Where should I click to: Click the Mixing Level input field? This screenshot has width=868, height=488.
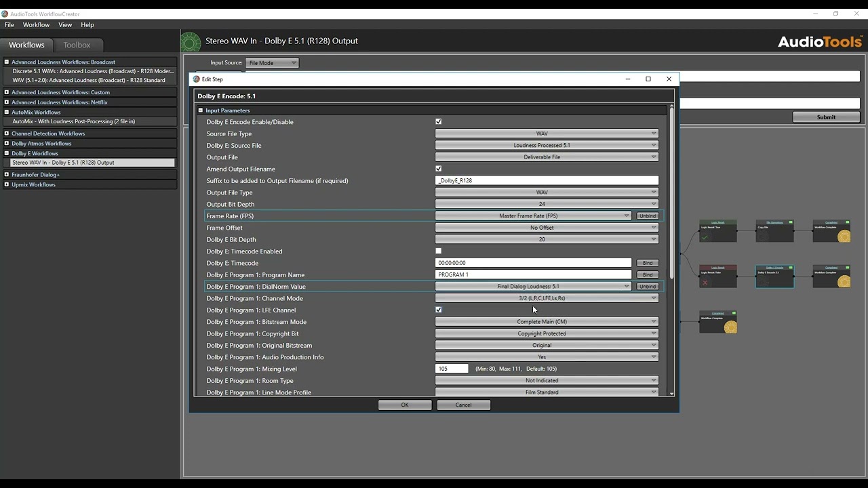pyautogui.click(x=452, y=369)
